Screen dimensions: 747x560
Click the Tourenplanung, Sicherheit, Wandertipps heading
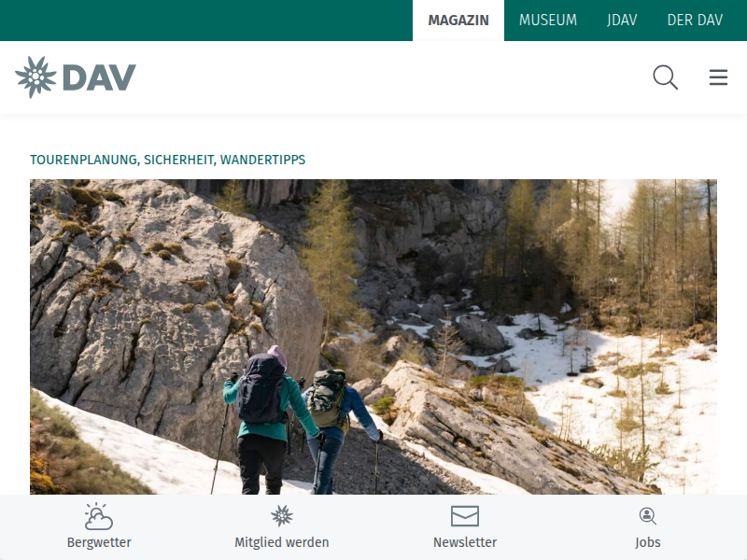(x=168, y=160)
